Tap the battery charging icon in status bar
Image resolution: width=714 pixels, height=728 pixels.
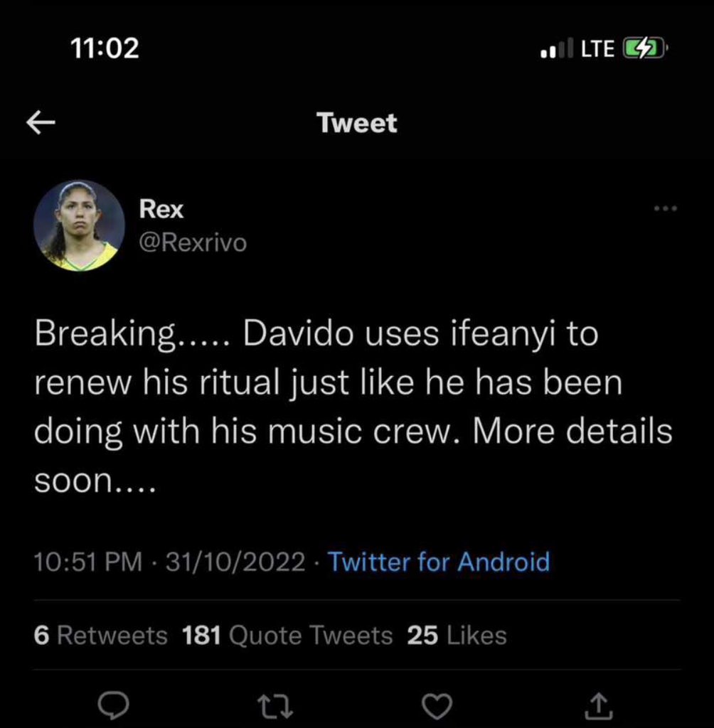click(644, 48)
